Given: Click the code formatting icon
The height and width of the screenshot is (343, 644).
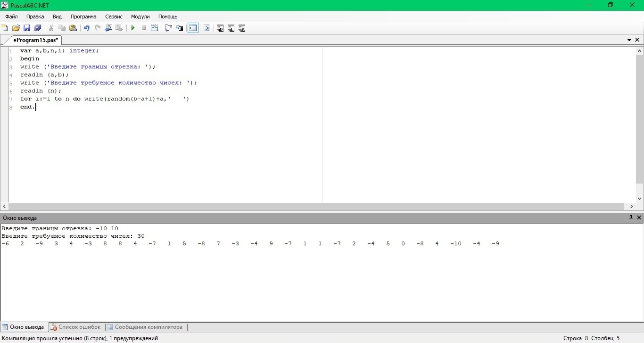Looking at the screenshot, I should point(206,28).
